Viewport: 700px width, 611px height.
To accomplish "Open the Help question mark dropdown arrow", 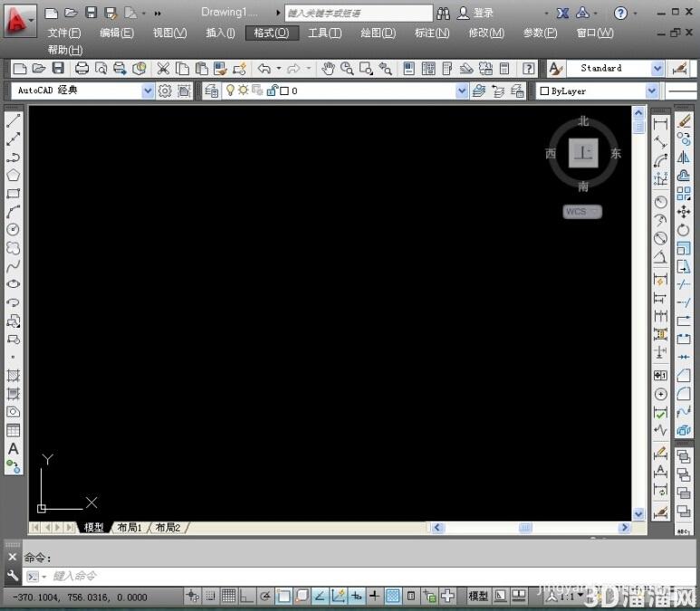I will [636, 14].
